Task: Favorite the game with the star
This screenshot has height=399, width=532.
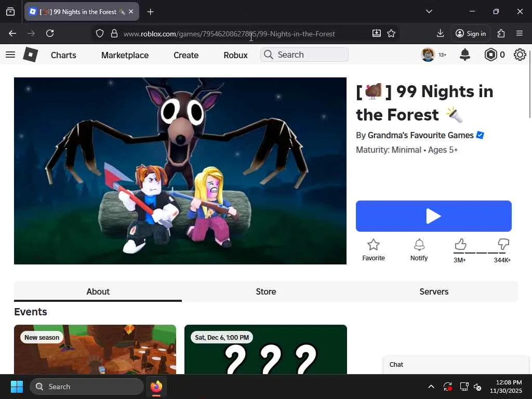Action: tap(373, 250)
